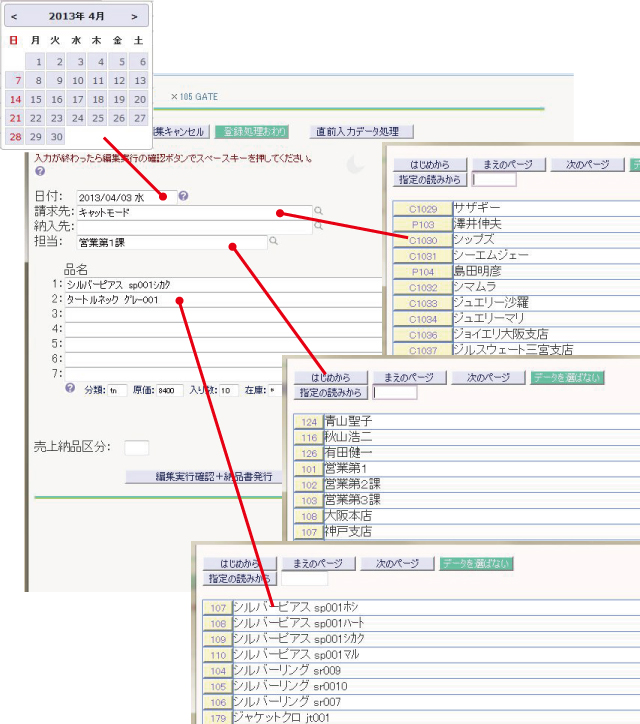Click 編集実行確認+納品書発行 button

[205, 477]
